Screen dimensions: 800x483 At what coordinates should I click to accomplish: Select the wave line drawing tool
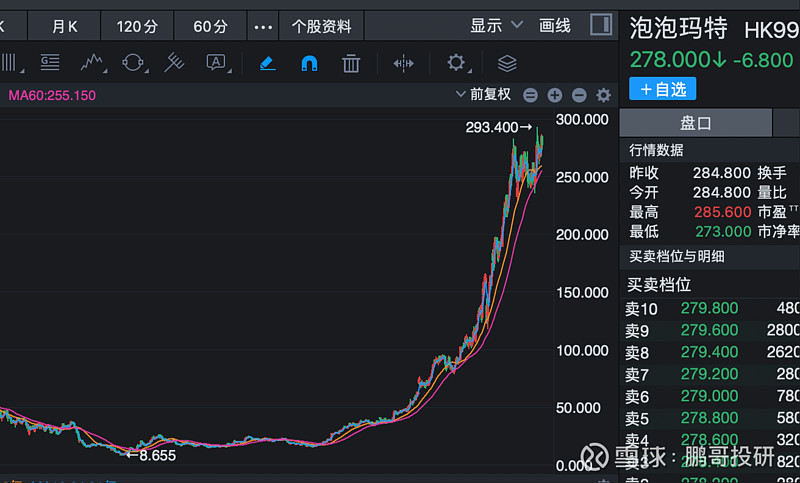[x=92, y=63]
